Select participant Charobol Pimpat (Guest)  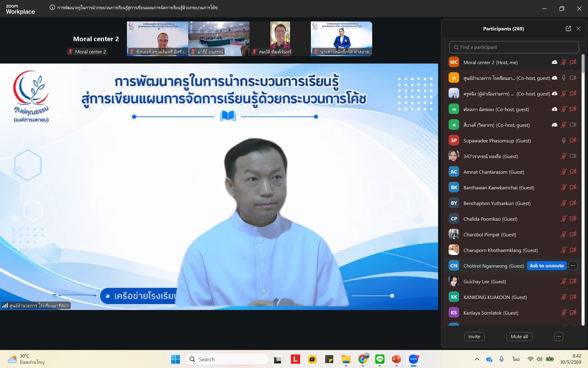513,234
